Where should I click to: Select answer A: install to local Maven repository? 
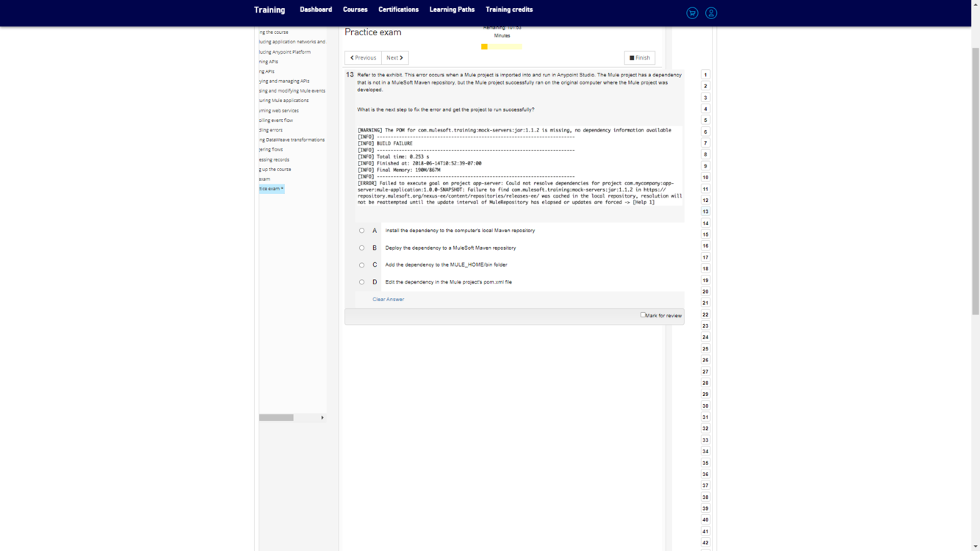coord(361,231)
